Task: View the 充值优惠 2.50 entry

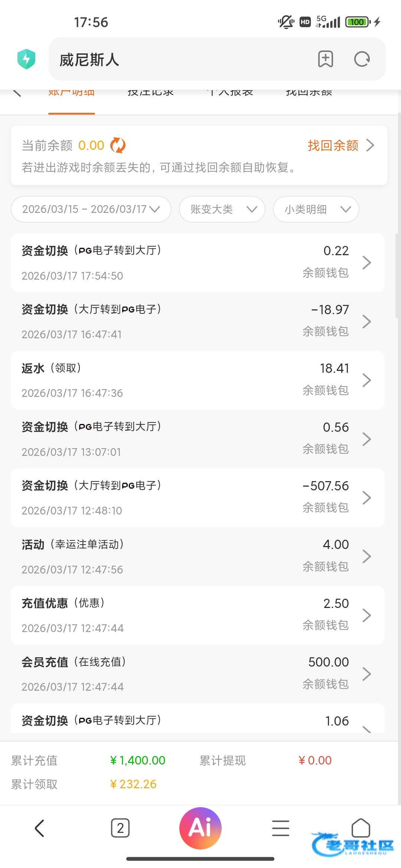Action: [x=198, y=615]
